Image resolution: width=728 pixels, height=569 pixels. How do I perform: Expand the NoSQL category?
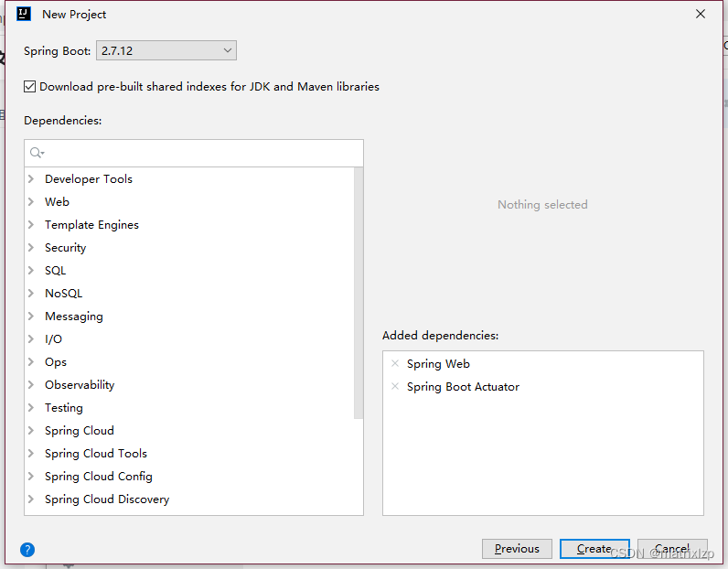coord(31,293)
